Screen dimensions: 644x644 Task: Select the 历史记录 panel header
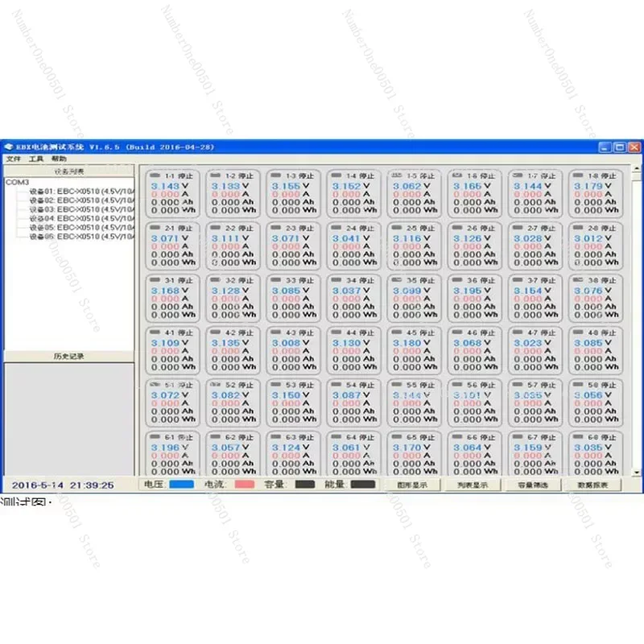pos(69,356)
